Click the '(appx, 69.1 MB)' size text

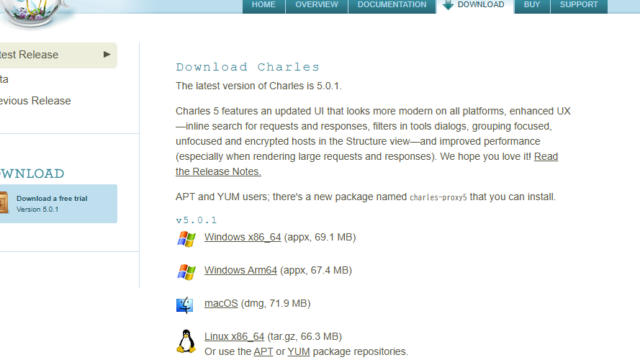(320, 237)
